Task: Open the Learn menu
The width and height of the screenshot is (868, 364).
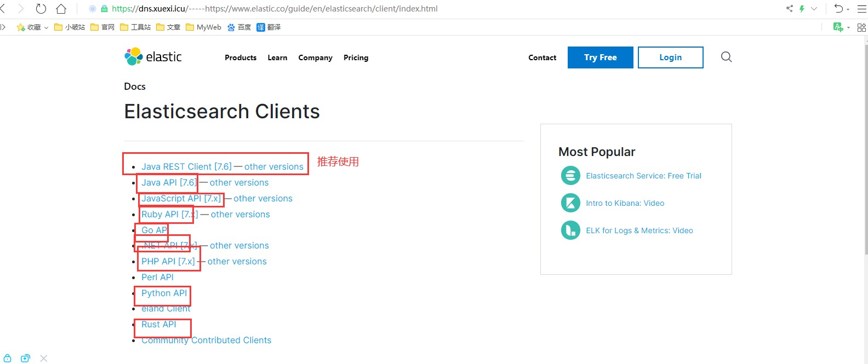Action: pos(277,57)
